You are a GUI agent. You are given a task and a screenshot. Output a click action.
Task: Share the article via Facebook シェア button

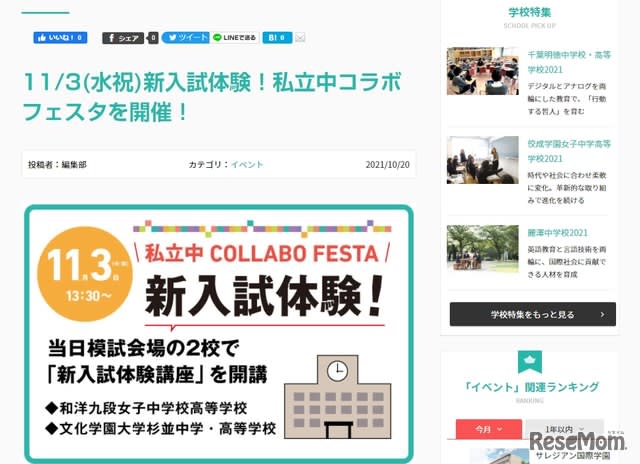click(x=123, y=38)
